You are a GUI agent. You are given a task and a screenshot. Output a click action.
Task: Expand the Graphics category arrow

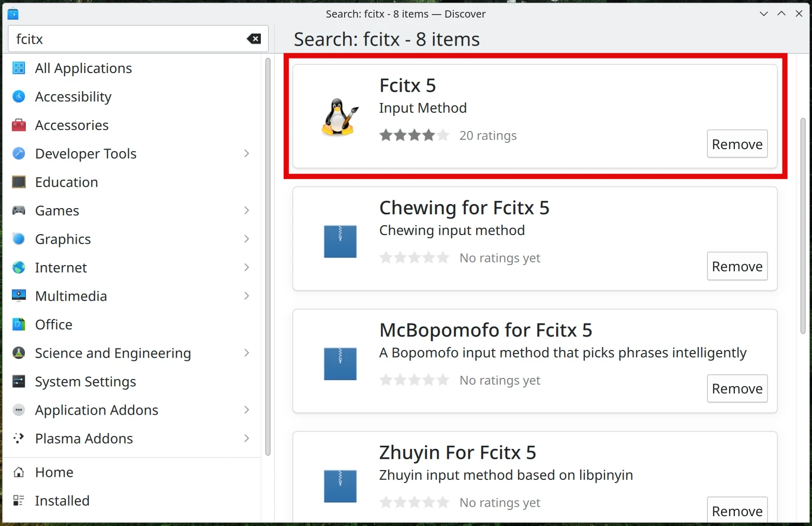tap(246, 239)
